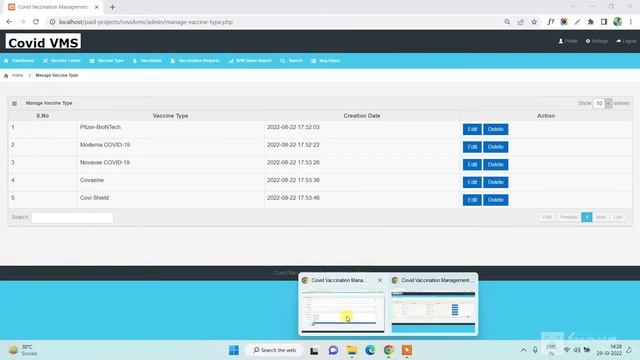
Task: Open the colorful camera extension icon
Action: tap(564, 22)
